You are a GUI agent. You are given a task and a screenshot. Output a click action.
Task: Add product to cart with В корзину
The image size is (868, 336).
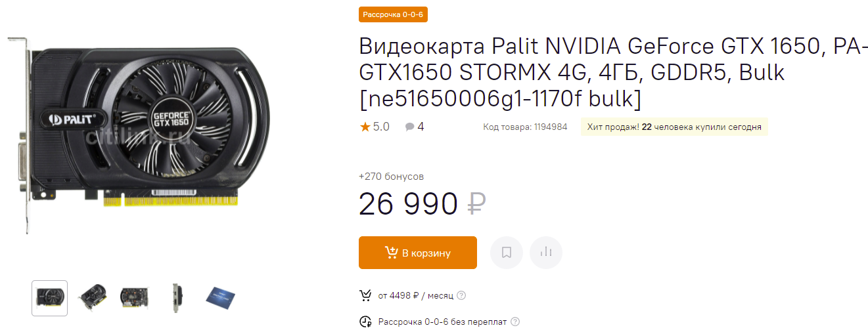point(417,253)
